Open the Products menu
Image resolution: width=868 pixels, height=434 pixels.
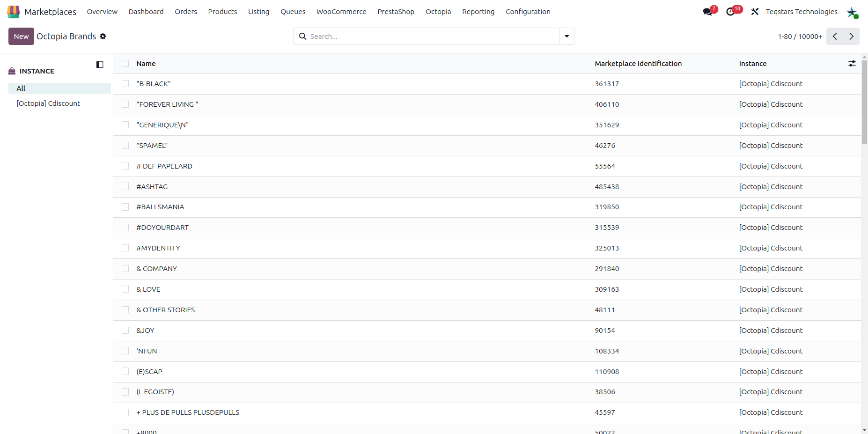[x=222, y=12]
